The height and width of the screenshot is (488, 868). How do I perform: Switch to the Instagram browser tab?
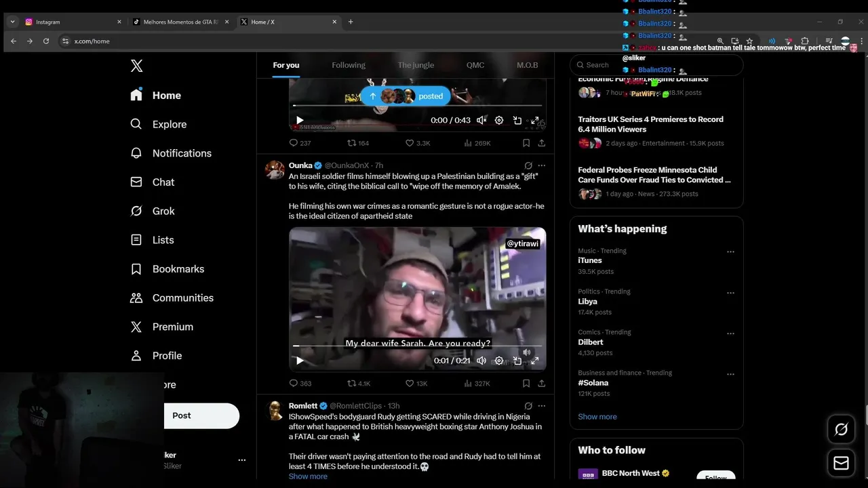[x=73, y=22]
